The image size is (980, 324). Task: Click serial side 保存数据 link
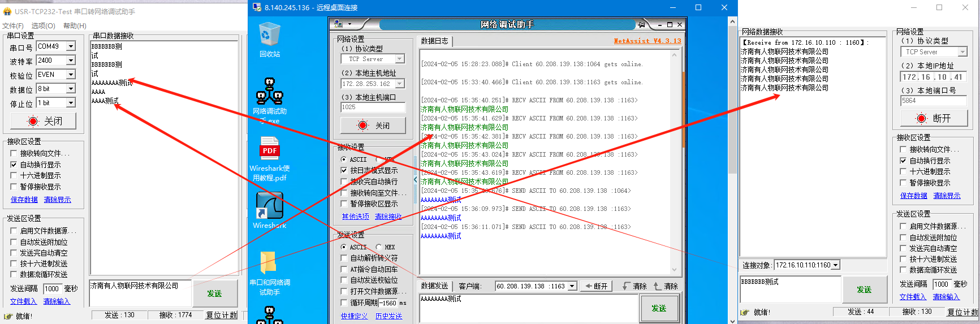[x=24, y=200]
